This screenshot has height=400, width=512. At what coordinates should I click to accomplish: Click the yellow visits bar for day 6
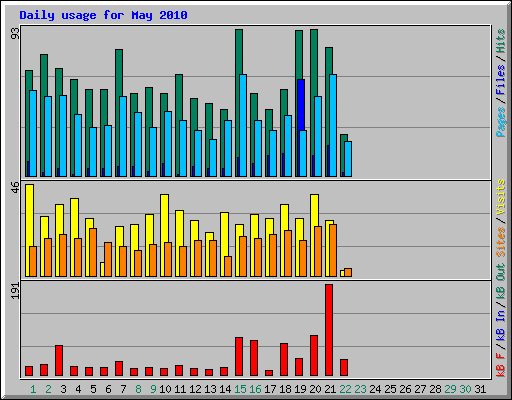point(102,269)
